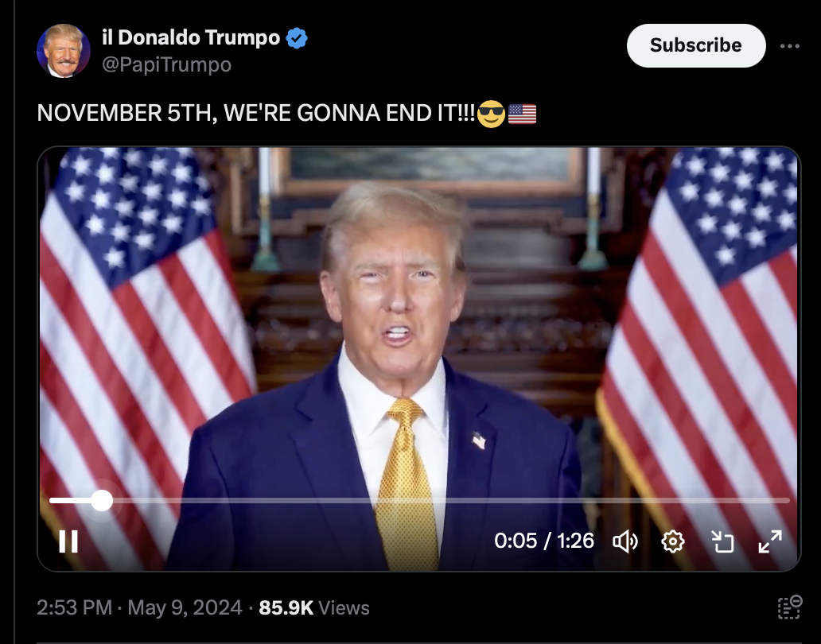Viewport: 821px width, 644px height.
Task: Click the 0:05 / 1:26 time display
Action: click(544, 541)
